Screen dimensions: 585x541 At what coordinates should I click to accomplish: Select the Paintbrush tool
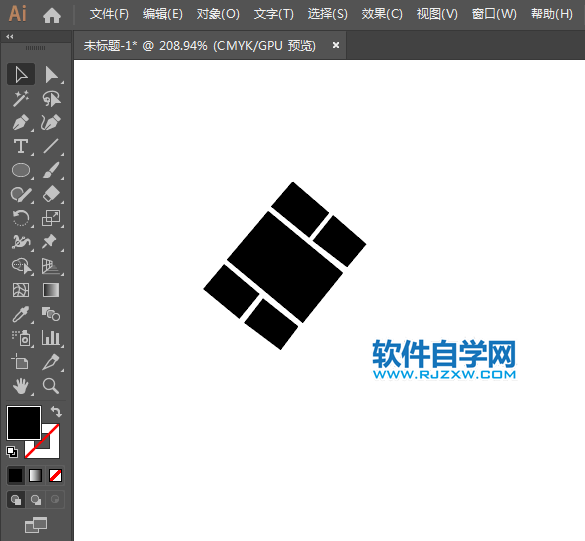51,170
